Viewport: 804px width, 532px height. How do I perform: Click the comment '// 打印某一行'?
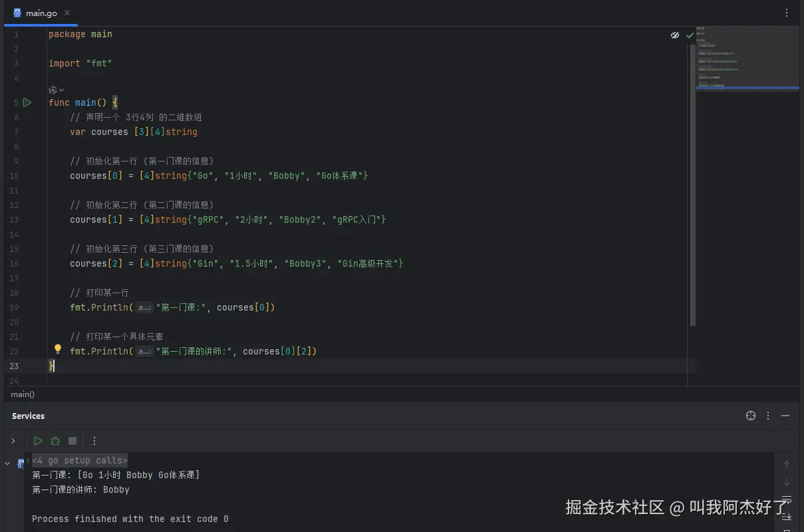[x=99, y=293]
